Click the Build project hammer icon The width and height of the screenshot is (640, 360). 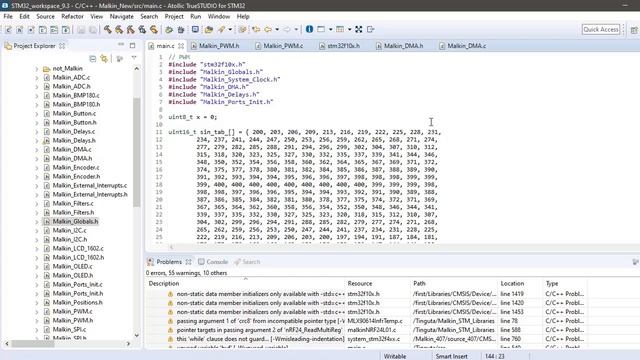(x=107, y=29)
